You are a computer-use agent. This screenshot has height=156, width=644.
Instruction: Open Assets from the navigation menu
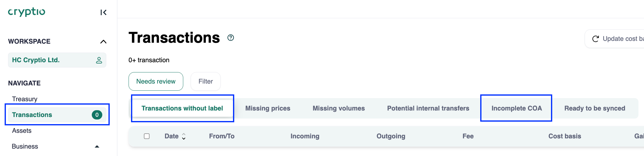[22, 131]
